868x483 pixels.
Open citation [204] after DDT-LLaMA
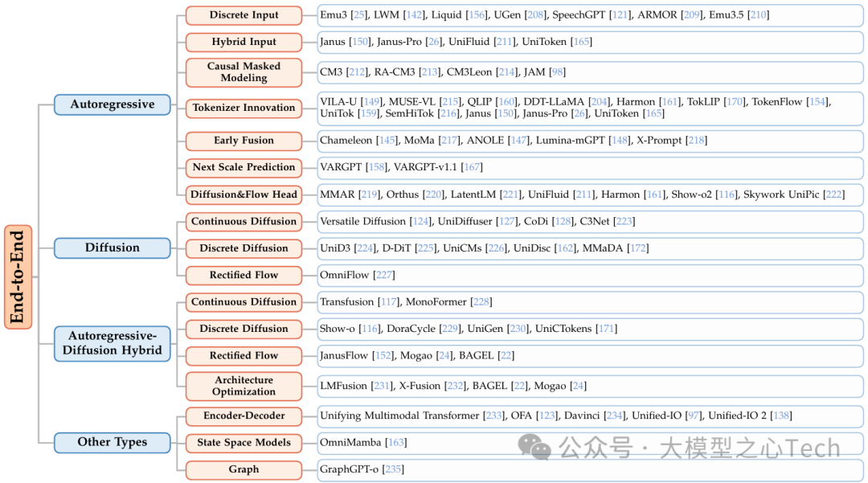[x=599, y=102]
